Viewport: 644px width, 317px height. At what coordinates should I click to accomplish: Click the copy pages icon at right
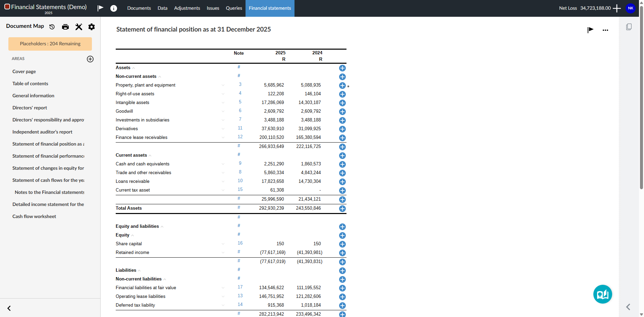click(629, 27)
